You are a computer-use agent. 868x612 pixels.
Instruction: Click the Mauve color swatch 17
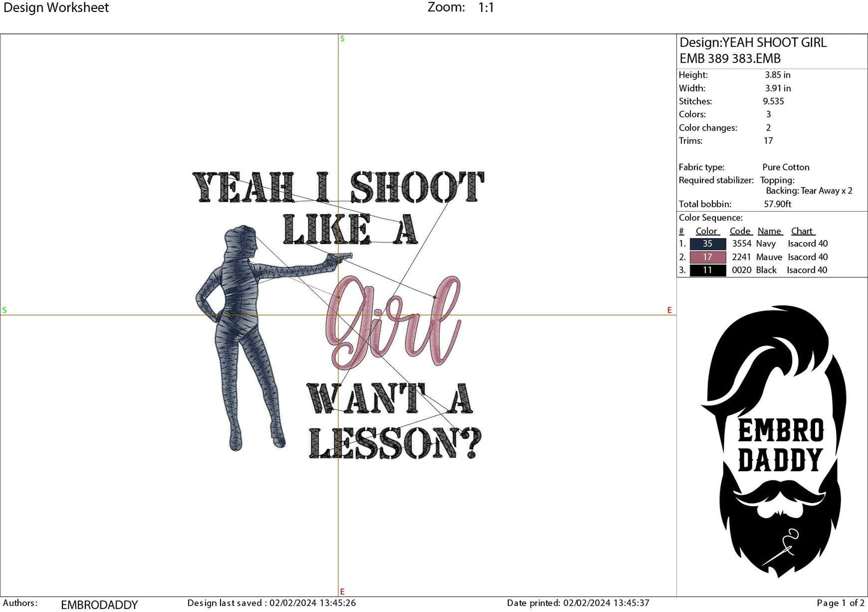click(707, 257)
